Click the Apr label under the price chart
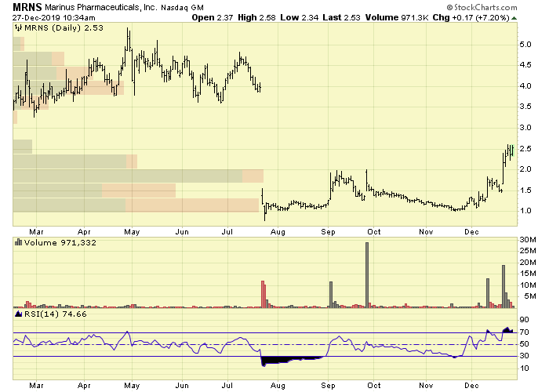549x392 pixels. [x=84, y=232]
